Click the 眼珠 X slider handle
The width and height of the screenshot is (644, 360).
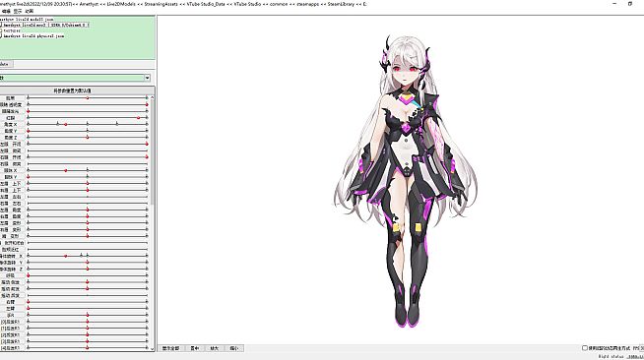[x=66, y=170]
